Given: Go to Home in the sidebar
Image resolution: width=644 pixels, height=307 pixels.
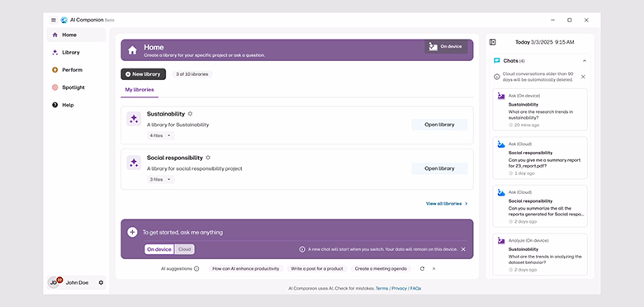Looking at the screenshot, I should tap(76, 35).
